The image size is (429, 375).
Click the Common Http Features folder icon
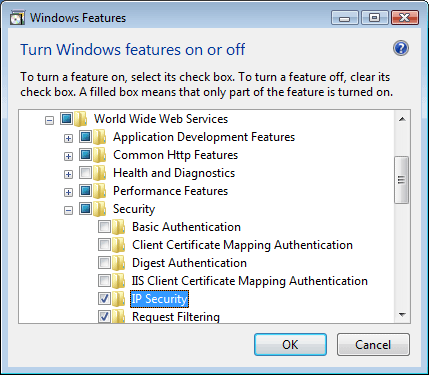[x=100, y=155]
